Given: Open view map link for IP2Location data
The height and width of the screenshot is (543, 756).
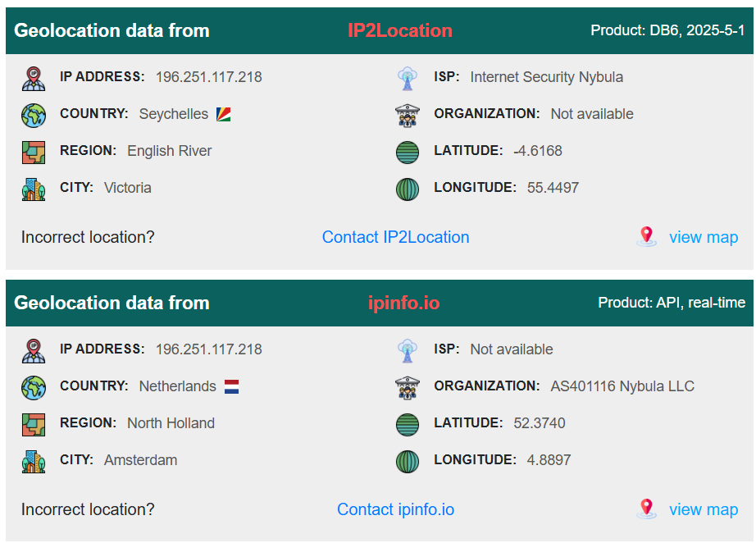Looking at the screenshot, I should [x=704, y=237].
